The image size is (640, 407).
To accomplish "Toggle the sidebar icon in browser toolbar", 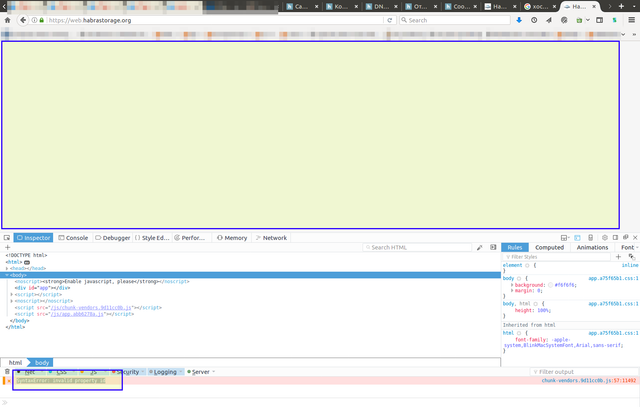I will click(x=599, y=20).
